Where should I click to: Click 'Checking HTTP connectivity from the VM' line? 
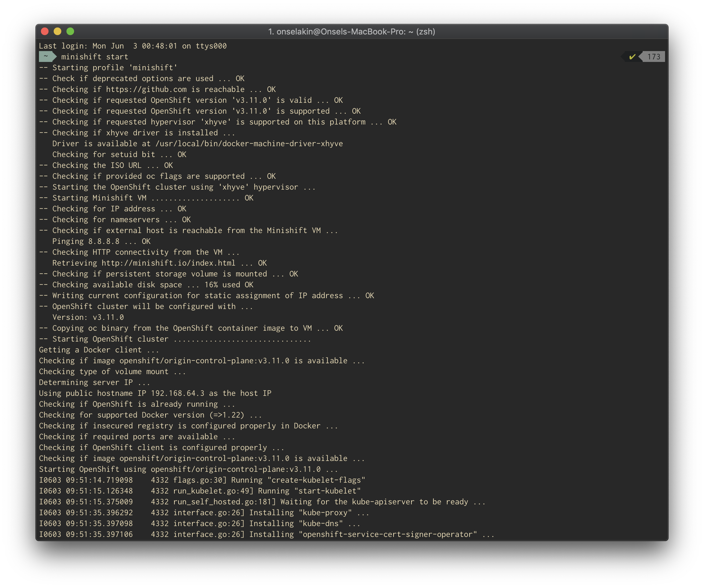pos(140,252)
